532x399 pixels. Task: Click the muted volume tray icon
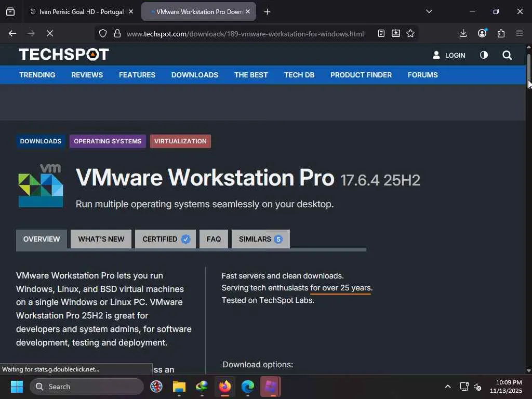tap(477, 387)
